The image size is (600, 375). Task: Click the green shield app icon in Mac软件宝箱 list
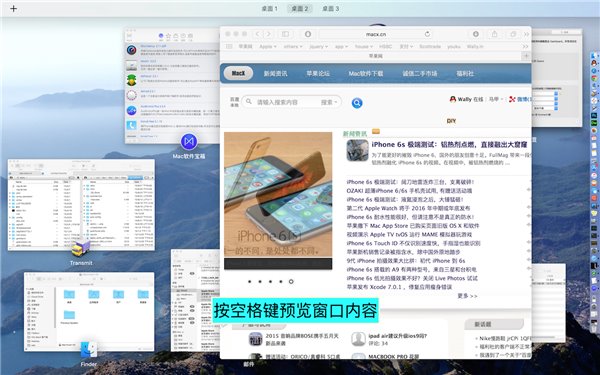click(x=132, y=80)
